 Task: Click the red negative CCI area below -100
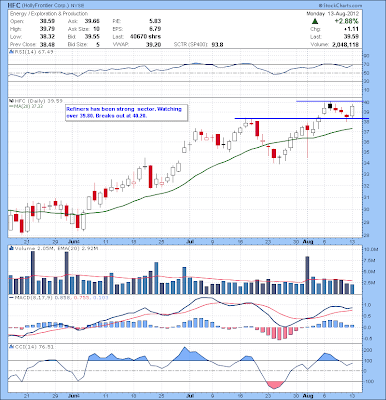(x=276, y=385)
